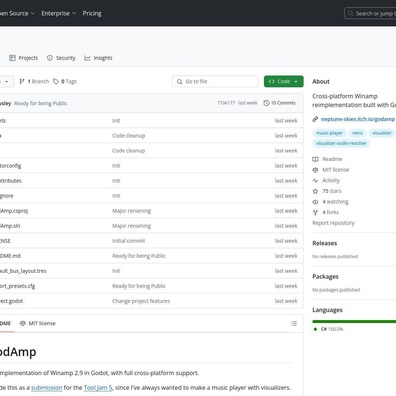Click Report repository

[x=333, y=223]
